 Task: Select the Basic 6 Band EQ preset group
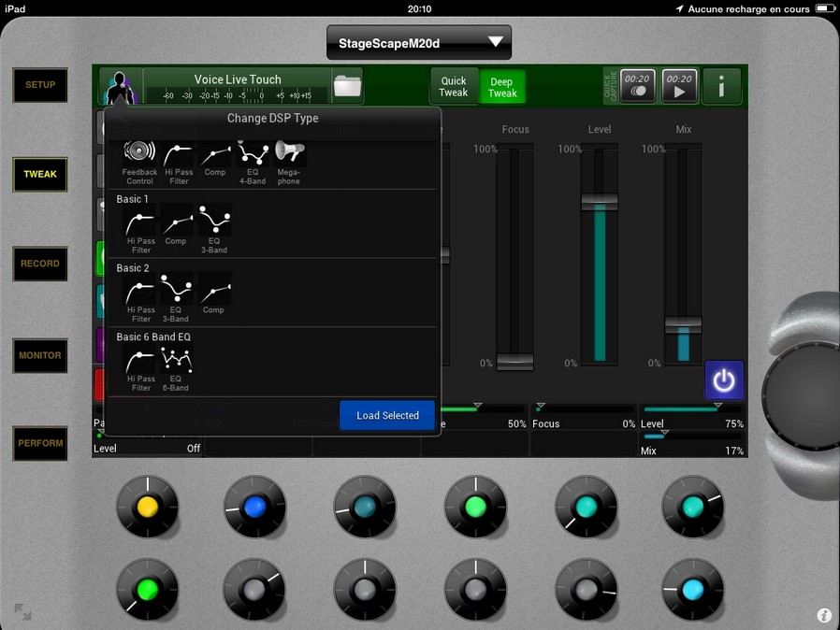coord(153,336)
